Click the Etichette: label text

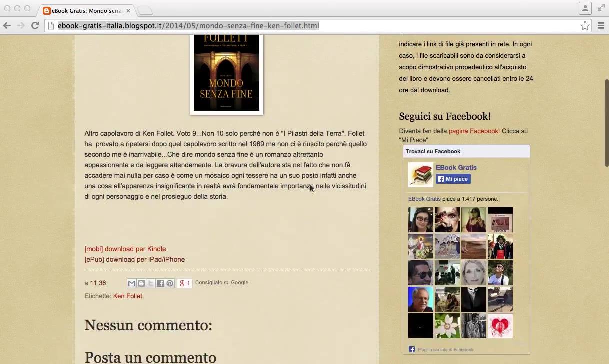coord(98,296)
